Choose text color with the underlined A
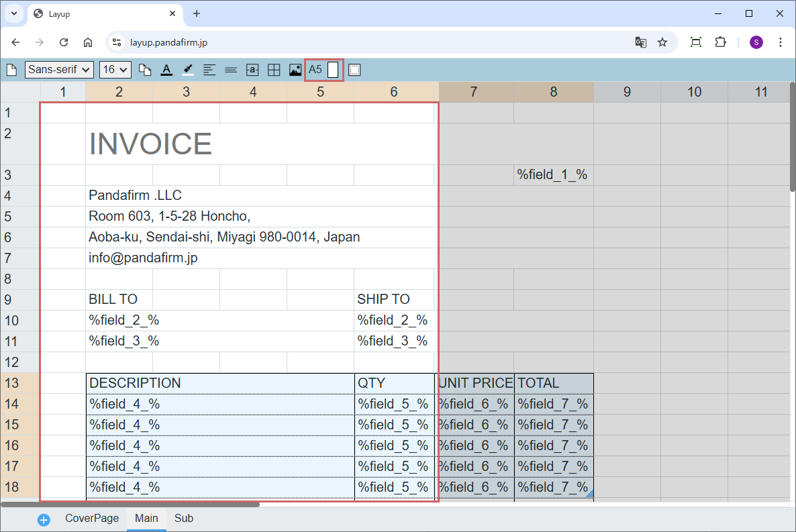This screenshot has height=532, width=796. [x=166, y=70]
